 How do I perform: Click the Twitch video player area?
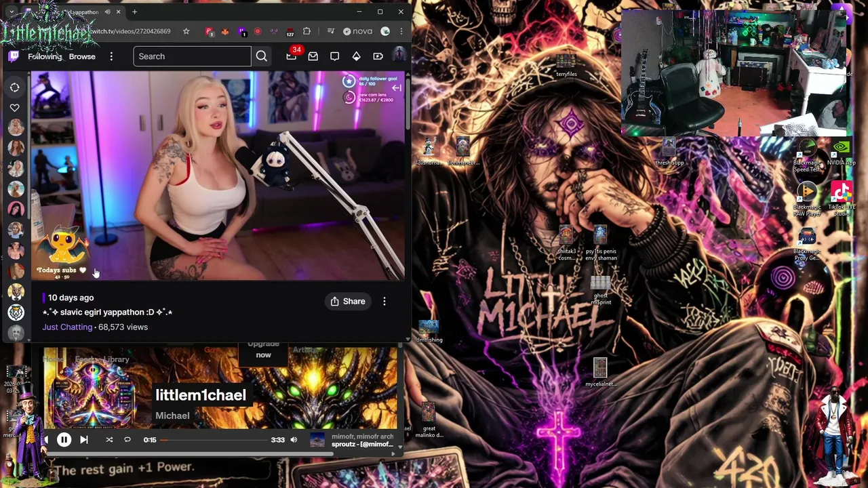coord(218,176)
